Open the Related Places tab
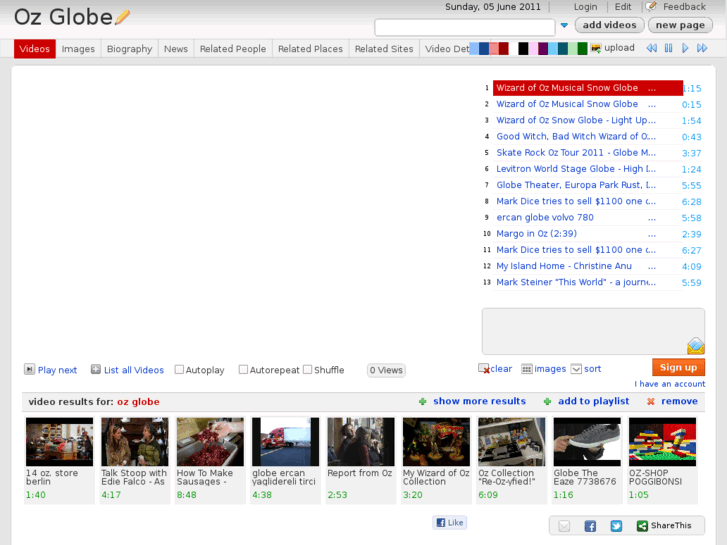This screenshot has width=727, height=545. [x=310, y=49]
